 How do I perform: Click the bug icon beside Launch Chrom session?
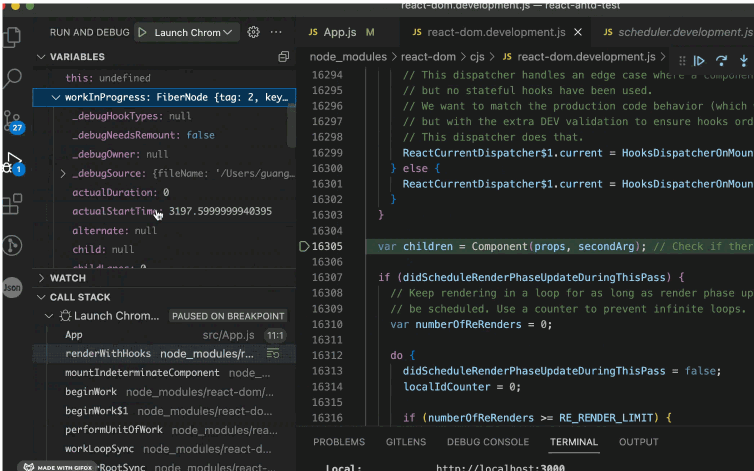click(65, 316)
